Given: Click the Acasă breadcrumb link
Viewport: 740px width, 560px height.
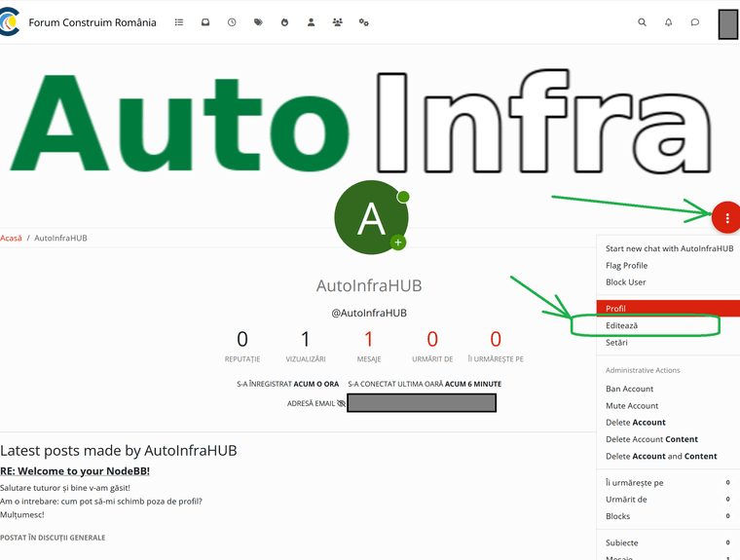Looking at the screenshot, I should pos(11,238).
